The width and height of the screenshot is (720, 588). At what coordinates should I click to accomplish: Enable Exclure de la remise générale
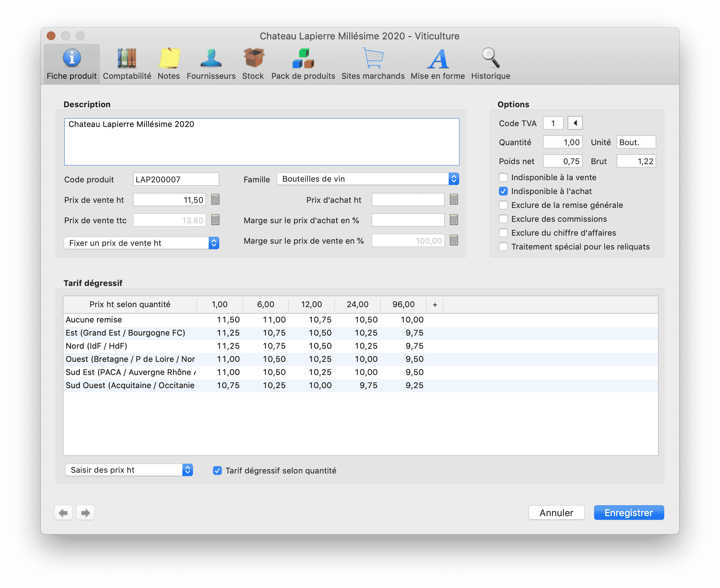[503, 205]
